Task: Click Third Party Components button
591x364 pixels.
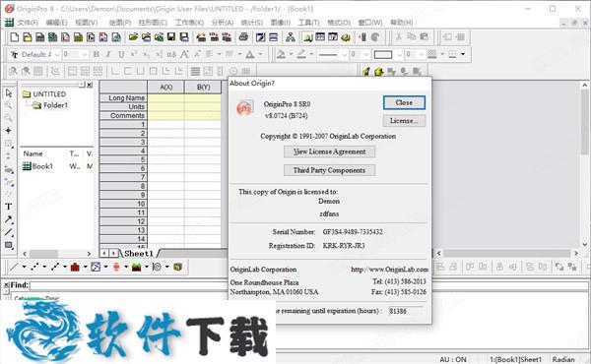Action: coord(329,170)
